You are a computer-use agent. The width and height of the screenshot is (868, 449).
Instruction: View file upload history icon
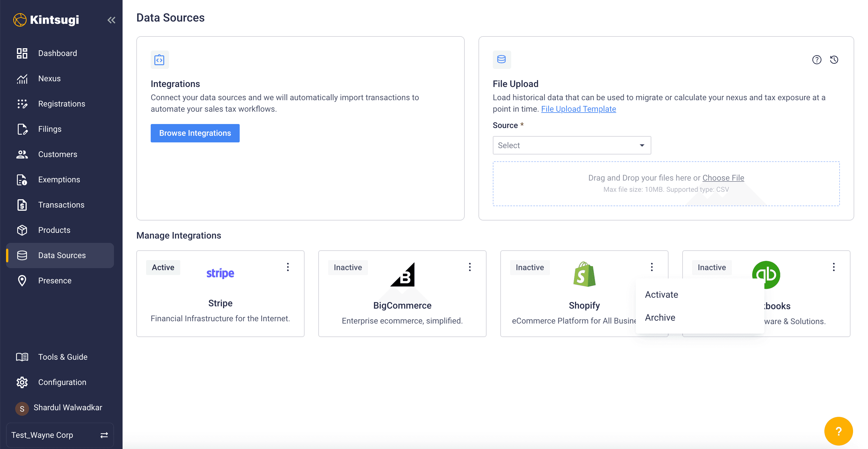(834, 60)
